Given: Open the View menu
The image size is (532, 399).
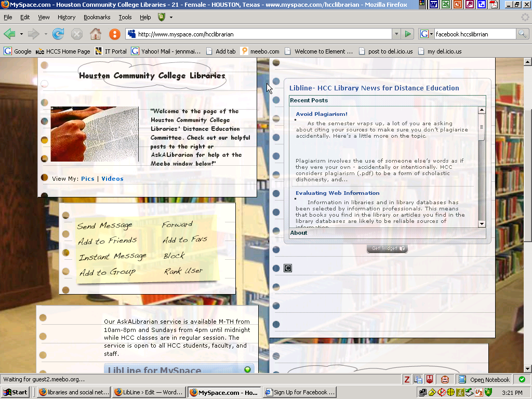Looking at the screenshot, I should (x=44, y=17).
